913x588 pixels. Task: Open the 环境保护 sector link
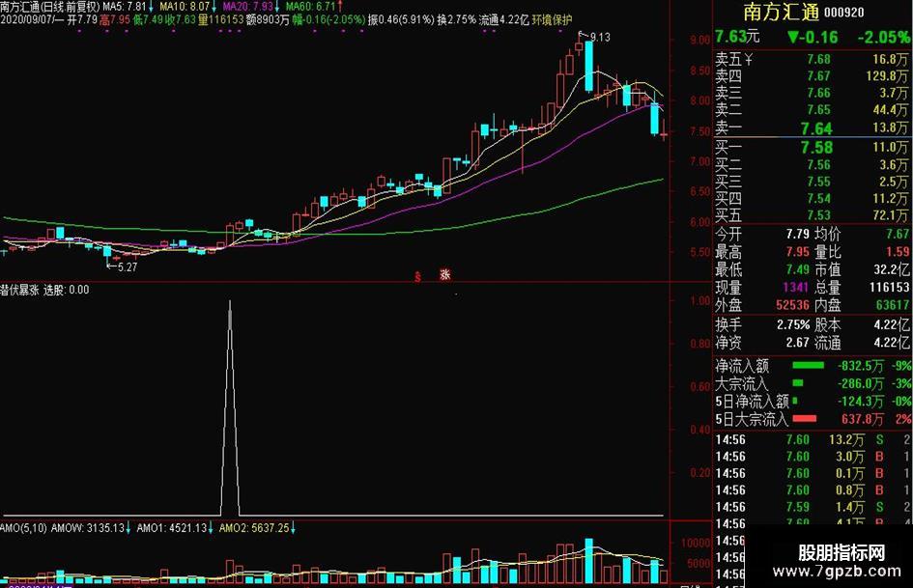(553, 20)
